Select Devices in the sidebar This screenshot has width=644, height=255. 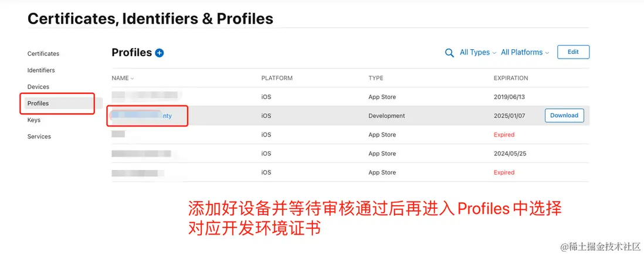tap(38, 87)
